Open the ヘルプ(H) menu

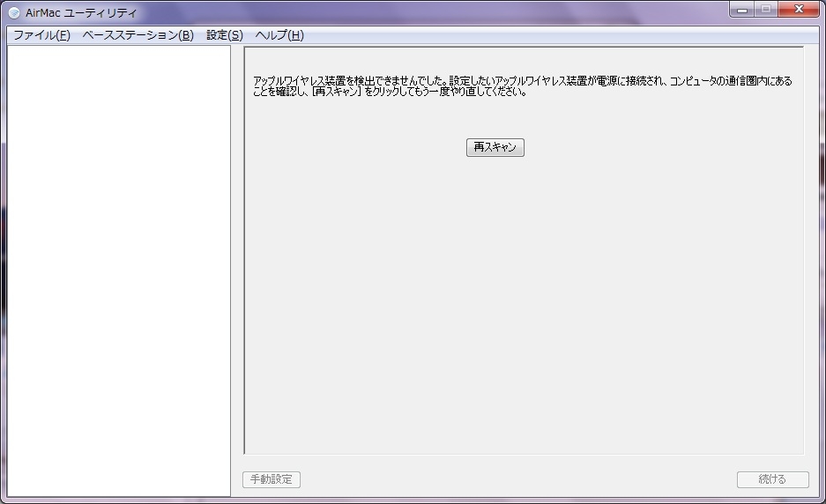coord(279,35)
